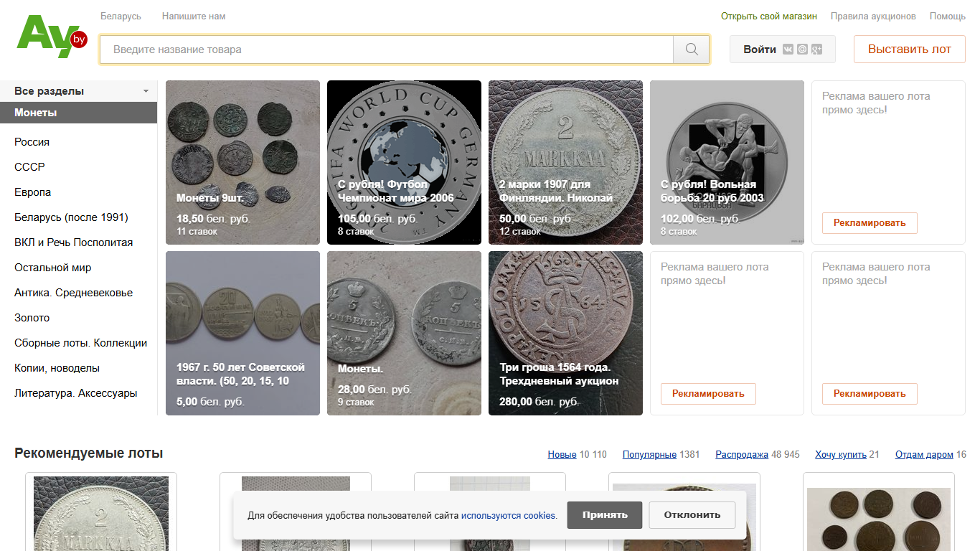
Task: Open the 1967 г. 50 лет Советской власти lot
Action: [x=242, y=333]
